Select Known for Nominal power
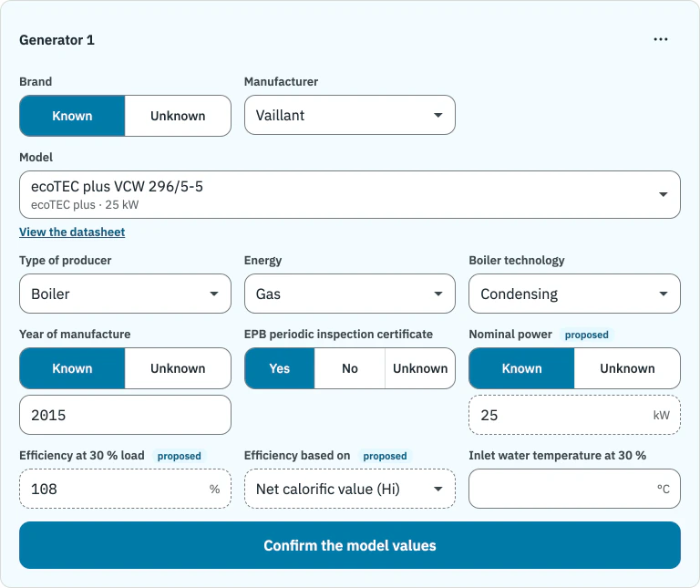 [521, 368]
